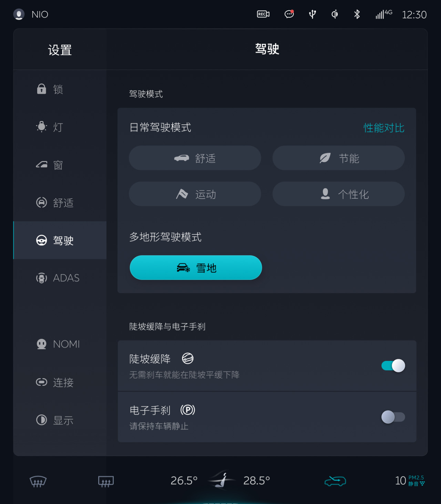Tap the user profile avatar icon

19,14
